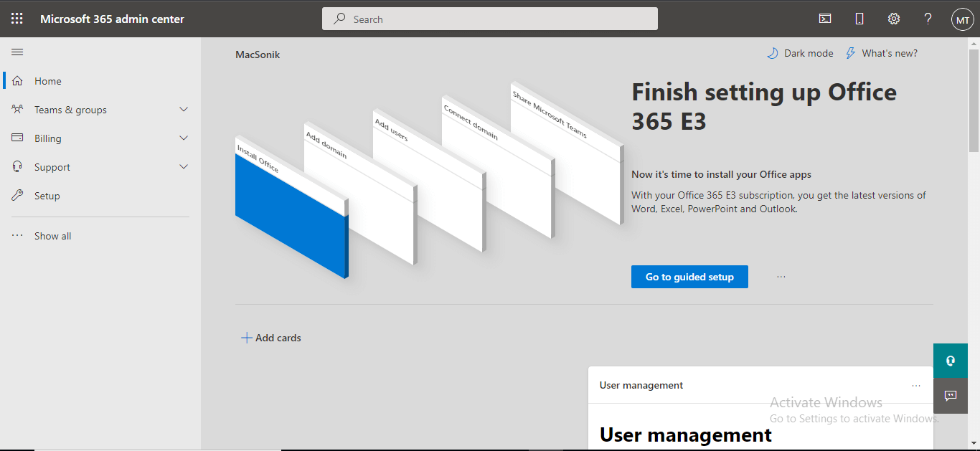Click the Setup wrench icon
980x451 pixels.
click(x=17, y=195)
